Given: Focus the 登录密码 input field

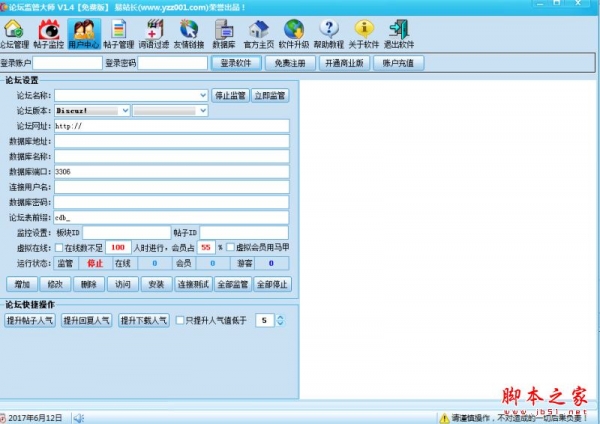Looking at the screenshot, I should coord(173,63).
